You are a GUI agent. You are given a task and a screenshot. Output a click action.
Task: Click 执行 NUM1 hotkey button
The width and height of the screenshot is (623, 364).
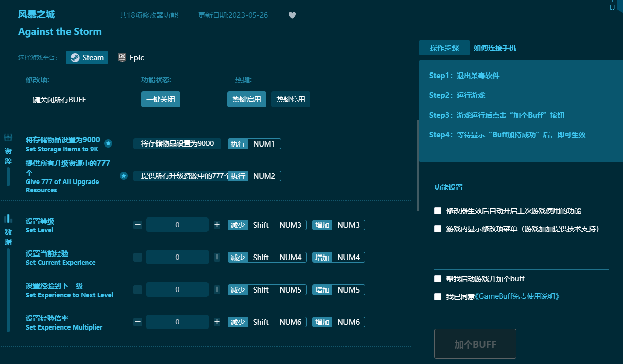click(x=254, y=144)
